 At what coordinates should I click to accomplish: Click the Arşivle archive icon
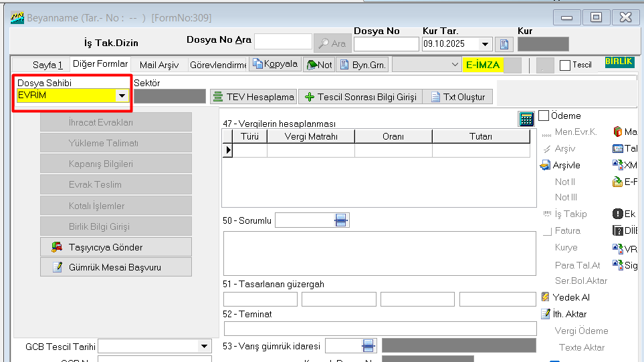pyautogui.click(x=545, y=165)
